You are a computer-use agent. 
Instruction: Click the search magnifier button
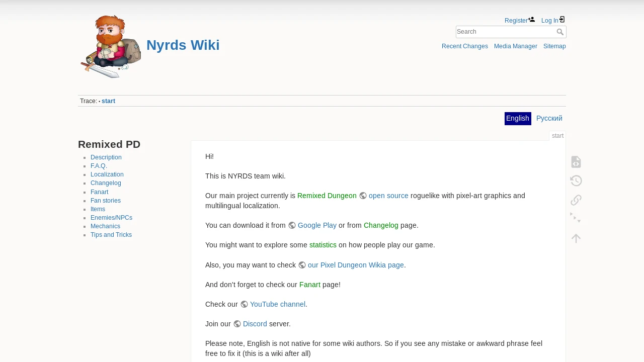[560, 32]
